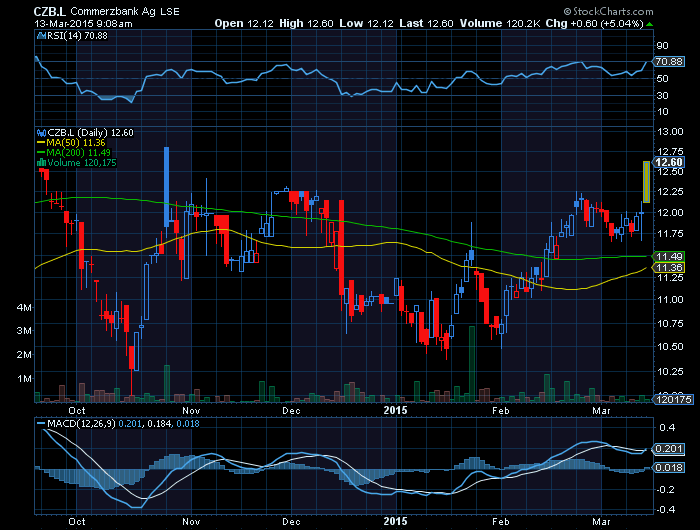
Task: Click the Commerzbank Ag company name
Action: tap(113, 12)
